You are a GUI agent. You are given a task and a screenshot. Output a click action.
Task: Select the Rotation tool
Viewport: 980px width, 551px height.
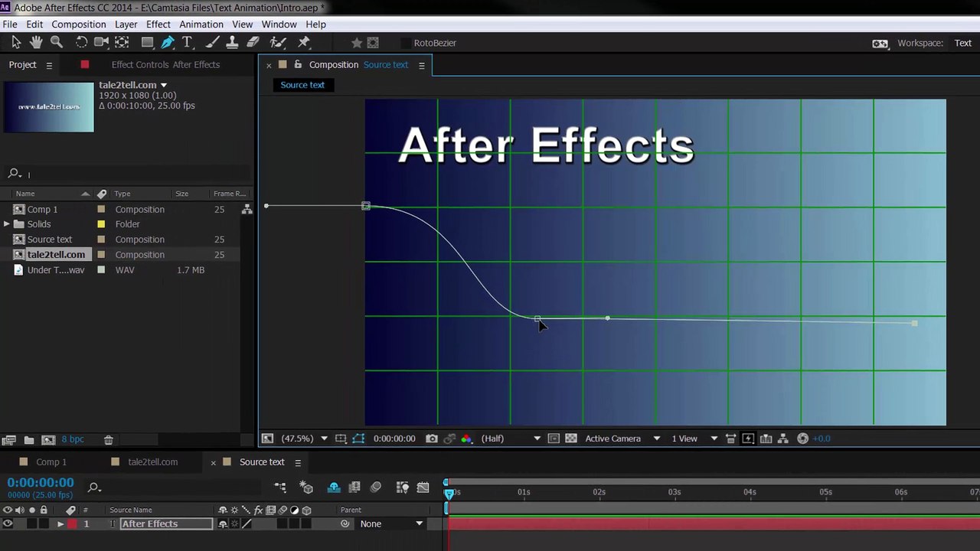click(x=81, y=43)
